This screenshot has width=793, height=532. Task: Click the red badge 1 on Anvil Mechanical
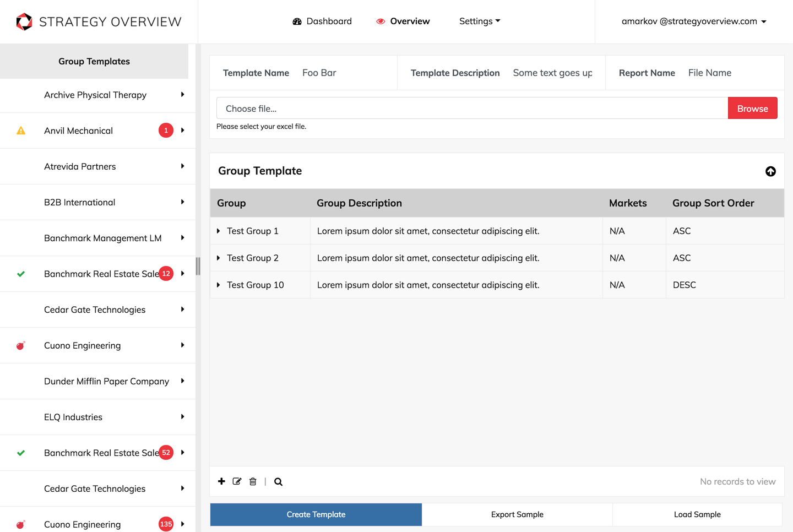click(166, 131)
